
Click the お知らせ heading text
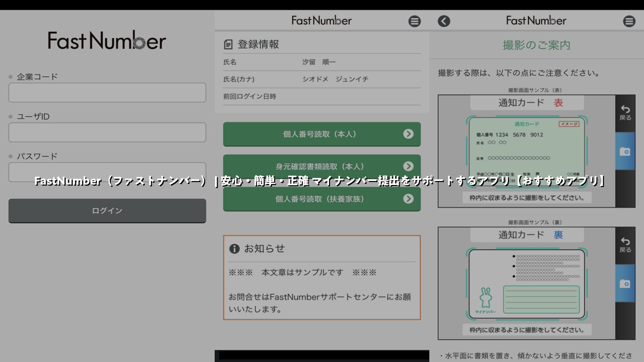pyautogui.click(x=264, y=248)
